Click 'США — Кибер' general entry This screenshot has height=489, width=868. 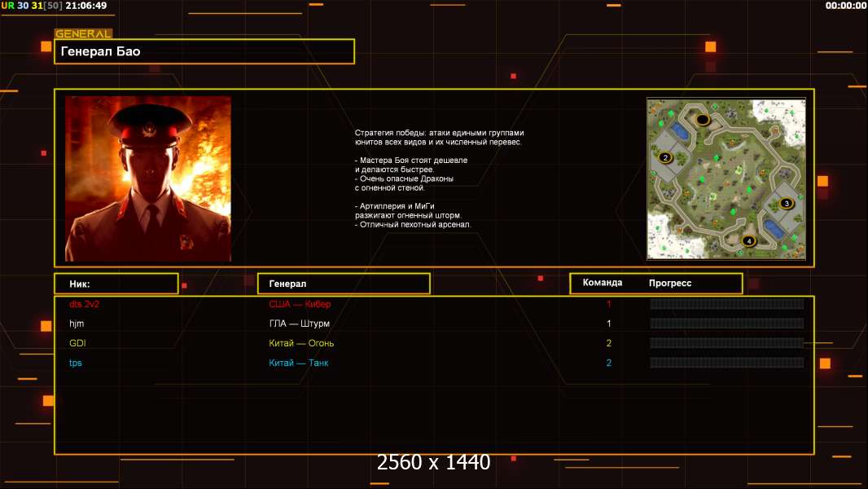pyautogui.click(x=300, y=304)
